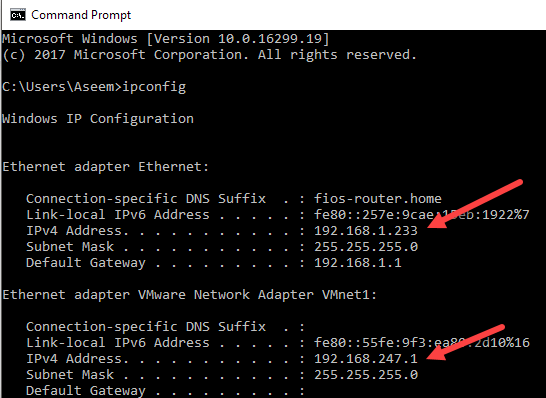Click the empty VMnet1 Default Gateway label
The image size is (546, 398).
86,391
